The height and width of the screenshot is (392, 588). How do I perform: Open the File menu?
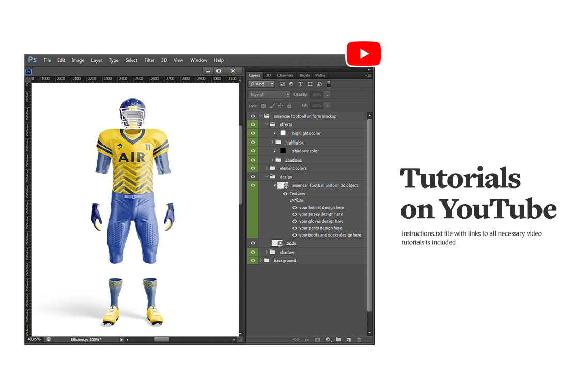coord(47,60)
